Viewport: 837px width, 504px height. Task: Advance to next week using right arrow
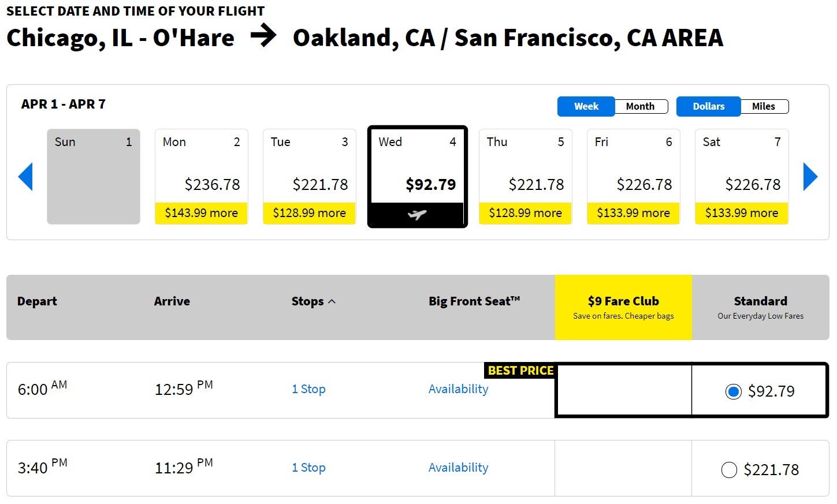coord(810,177)
